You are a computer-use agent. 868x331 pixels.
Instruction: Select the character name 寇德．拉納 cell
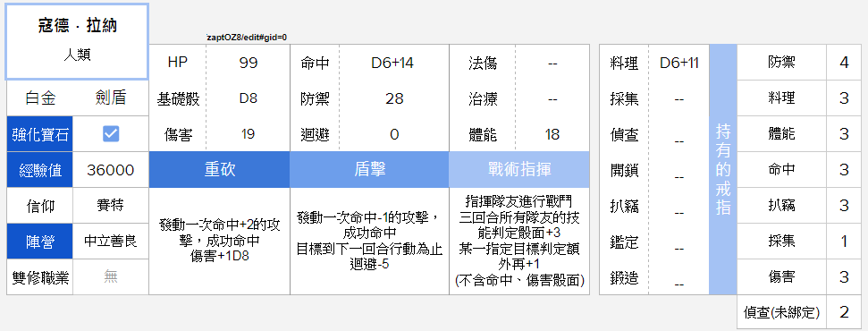(x=78, y=26)
